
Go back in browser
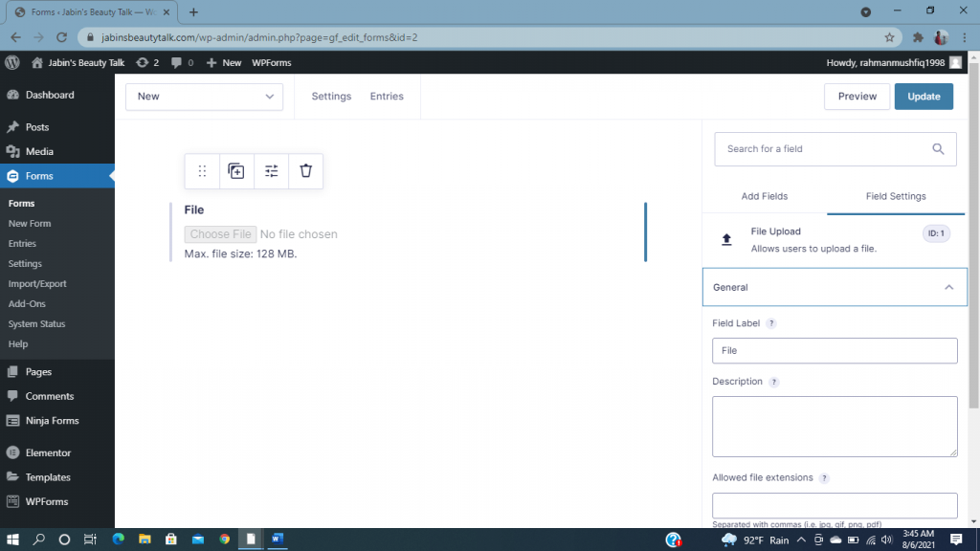(15, 37)
